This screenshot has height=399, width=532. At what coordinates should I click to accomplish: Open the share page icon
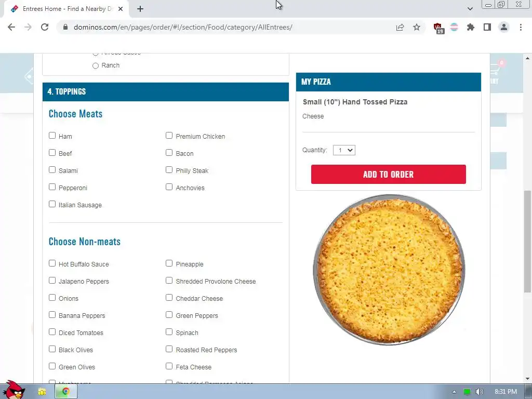tap(400, 27)
